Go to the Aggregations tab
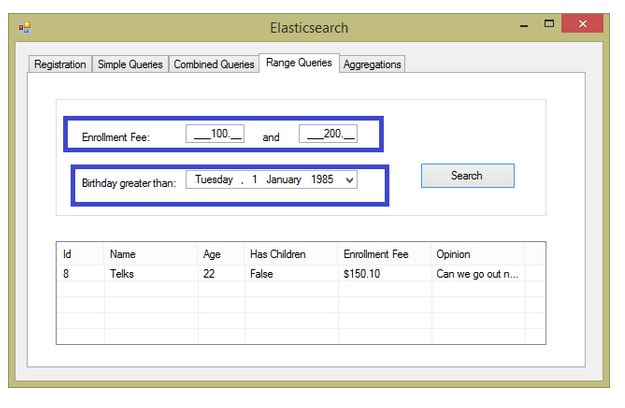 tap(372, 64)
